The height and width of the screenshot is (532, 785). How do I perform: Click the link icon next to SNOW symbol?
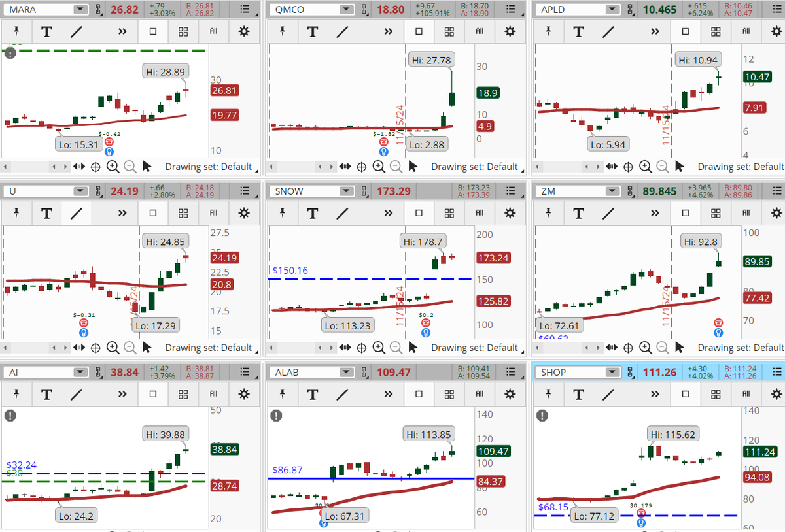point(365,191)
